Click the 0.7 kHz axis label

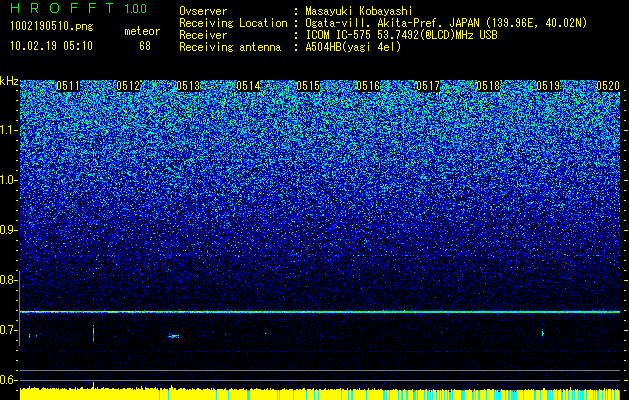8,330
